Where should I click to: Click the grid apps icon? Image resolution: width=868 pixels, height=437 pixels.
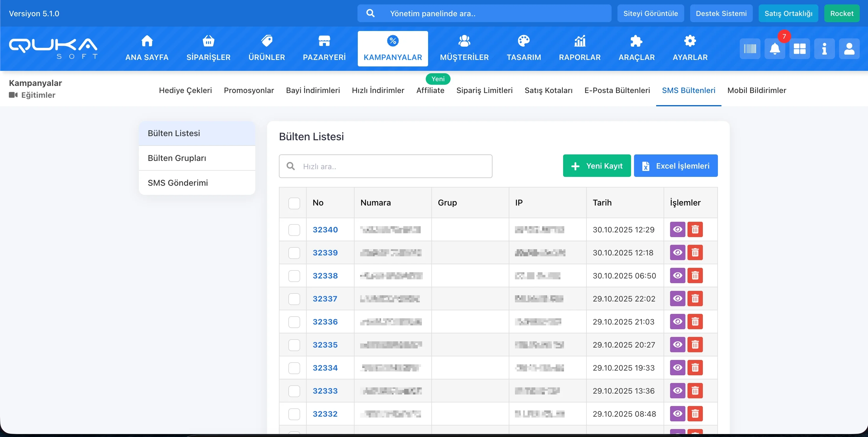pyautogui.click(x=799, y=49)
